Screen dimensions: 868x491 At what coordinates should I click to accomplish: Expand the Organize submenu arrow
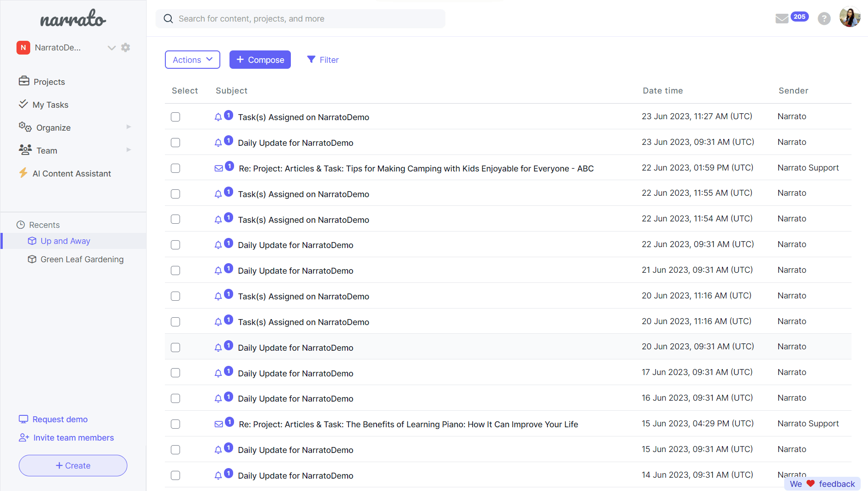pyautogui.click(x=129, y=127)
